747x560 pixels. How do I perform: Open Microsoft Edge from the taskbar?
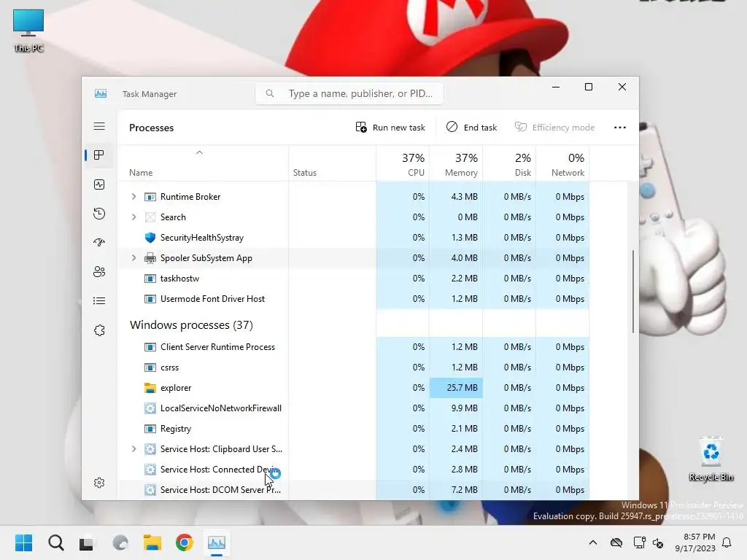coord(120,542)
